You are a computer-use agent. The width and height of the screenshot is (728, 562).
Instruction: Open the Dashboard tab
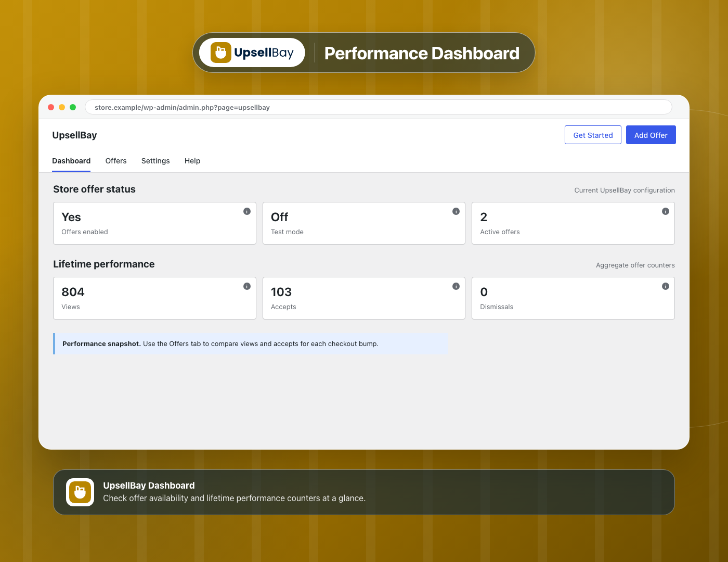71,161
